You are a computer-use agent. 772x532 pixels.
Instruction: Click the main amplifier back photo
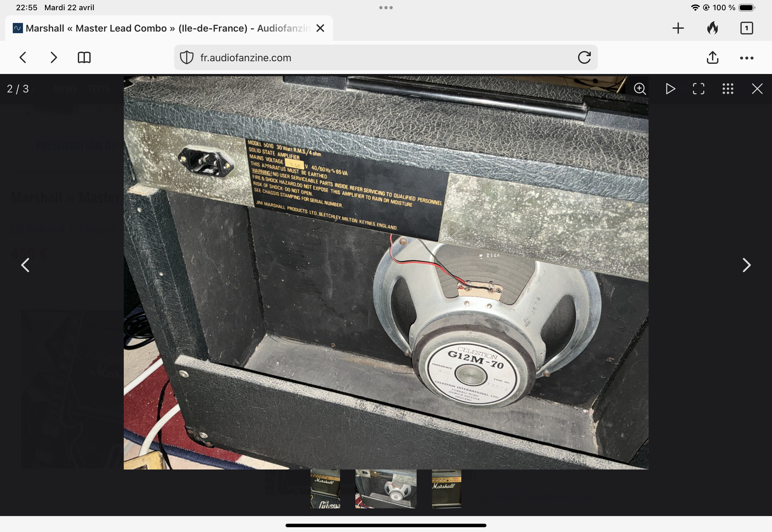click(386, 273)
